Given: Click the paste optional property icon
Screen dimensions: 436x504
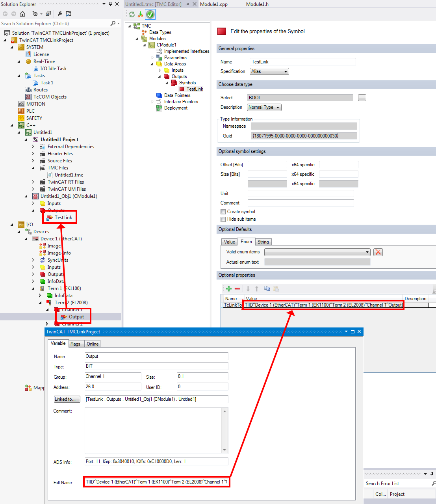Looking at the screenshot, I should (276, 288).
